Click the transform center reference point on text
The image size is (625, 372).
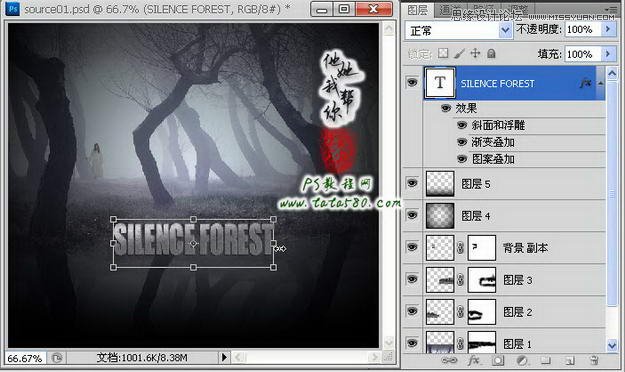pyautogui.click(x=193, y=243)
